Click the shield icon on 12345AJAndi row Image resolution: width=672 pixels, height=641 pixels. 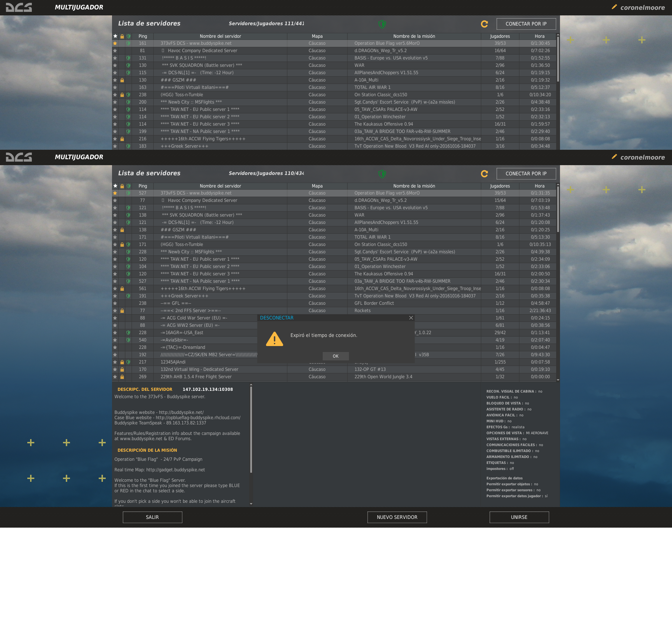[x=128, y=362]
